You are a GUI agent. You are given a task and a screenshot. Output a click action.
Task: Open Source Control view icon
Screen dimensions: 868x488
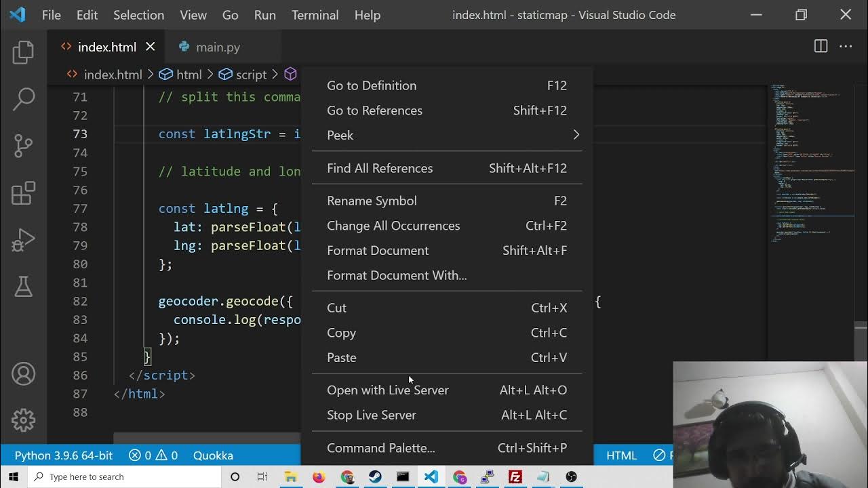click(x=23, y=146)
